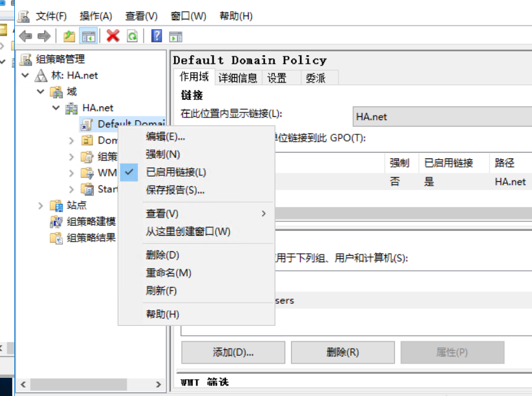Screen dimensions: 532x396
Task: Expand the 站点 tree node
Action: (x=41, y=205)
